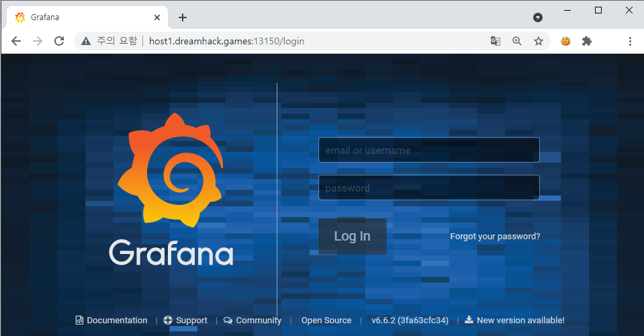Open a new browser tab

pyautogui.click(x=183, y=17)
